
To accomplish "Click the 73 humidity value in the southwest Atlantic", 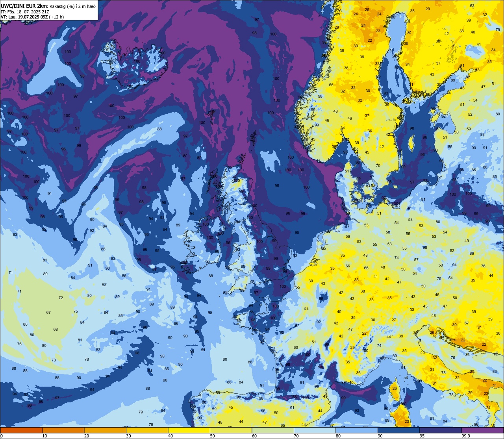I will click(x=54, y=360).
